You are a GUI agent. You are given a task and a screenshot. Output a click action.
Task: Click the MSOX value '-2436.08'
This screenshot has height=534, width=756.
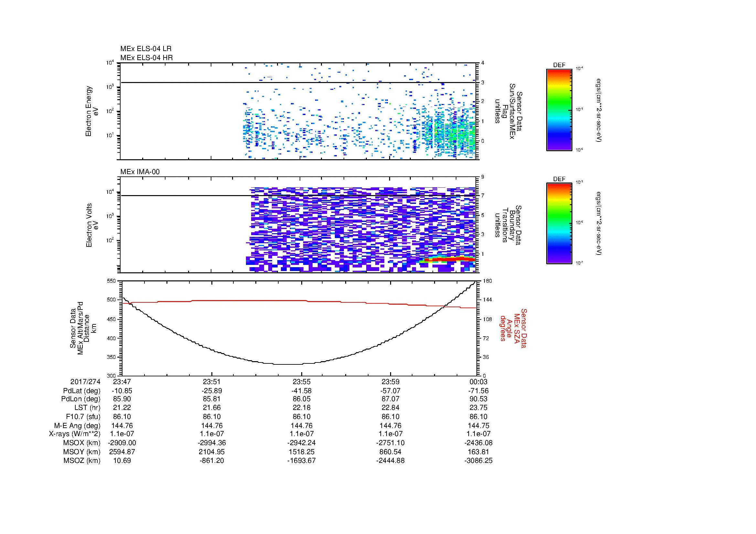pos(478,443)
